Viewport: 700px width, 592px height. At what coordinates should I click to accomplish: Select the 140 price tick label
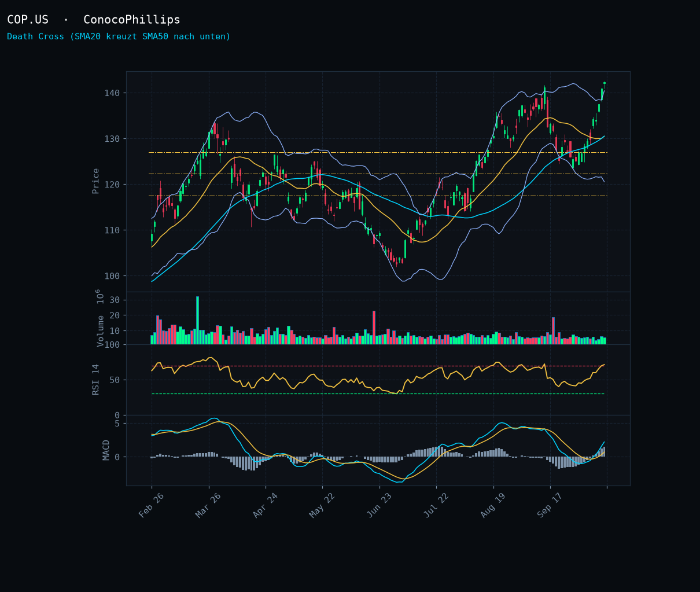point(112,93)
